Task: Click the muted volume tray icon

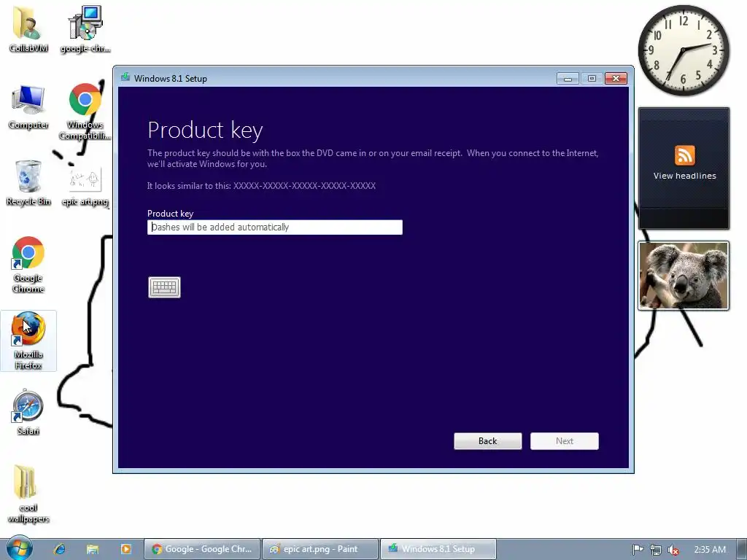Action: 673,550
